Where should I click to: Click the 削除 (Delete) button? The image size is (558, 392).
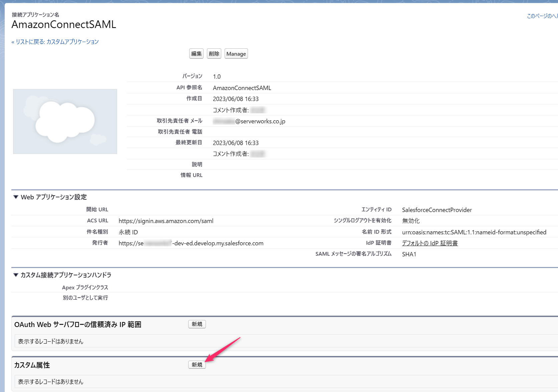[x=214, y=54]
